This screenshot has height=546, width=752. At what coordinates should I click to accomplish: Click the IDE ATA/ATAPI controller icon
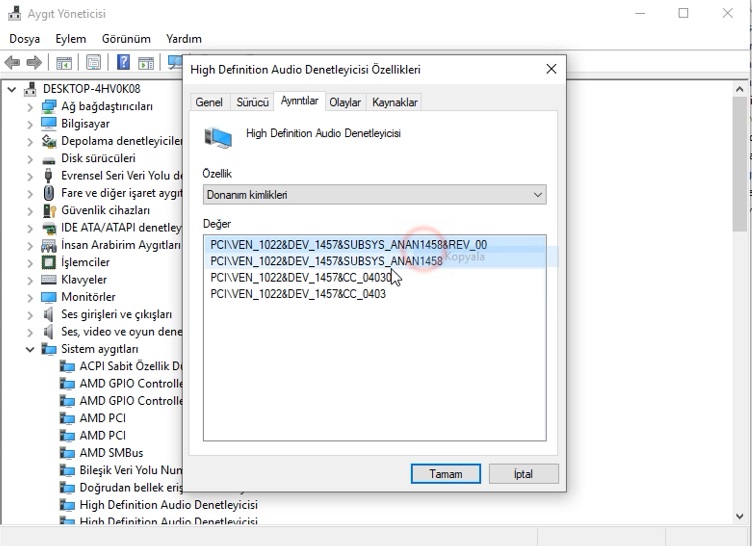48,228
